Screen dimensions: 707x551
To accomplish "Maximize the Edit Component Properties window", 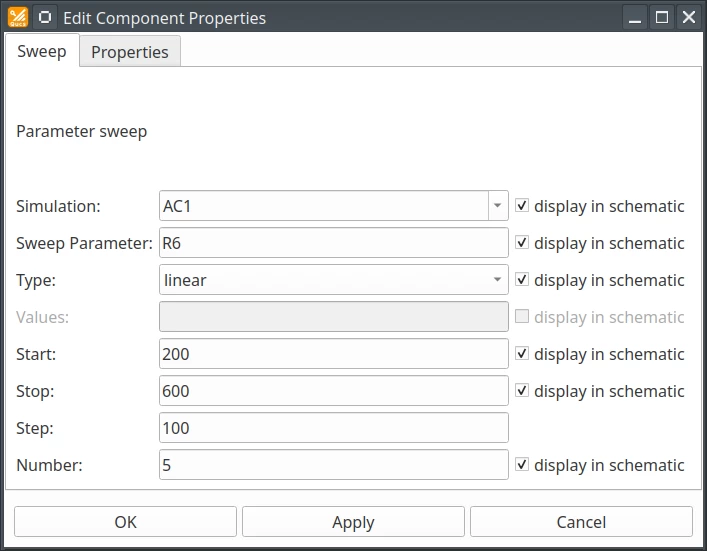I will coord(662,18).
